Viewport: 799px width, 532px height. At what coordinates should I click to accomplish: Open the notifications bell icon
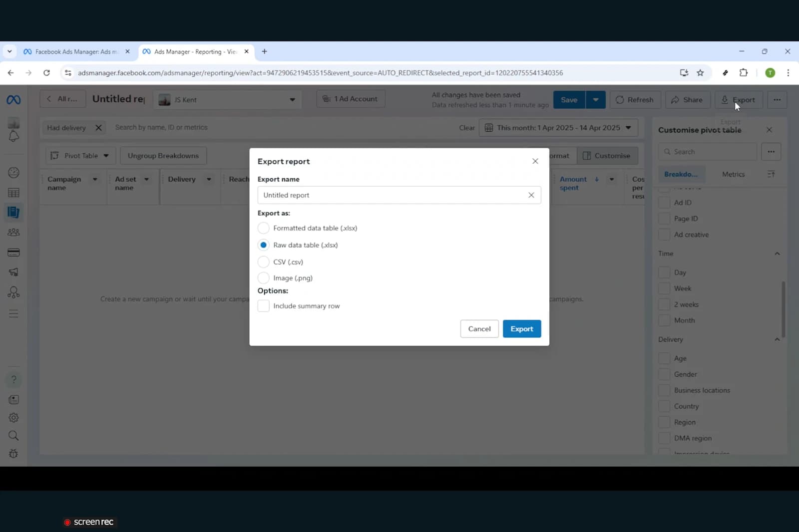pyautogui.click(x=13, y=136)
